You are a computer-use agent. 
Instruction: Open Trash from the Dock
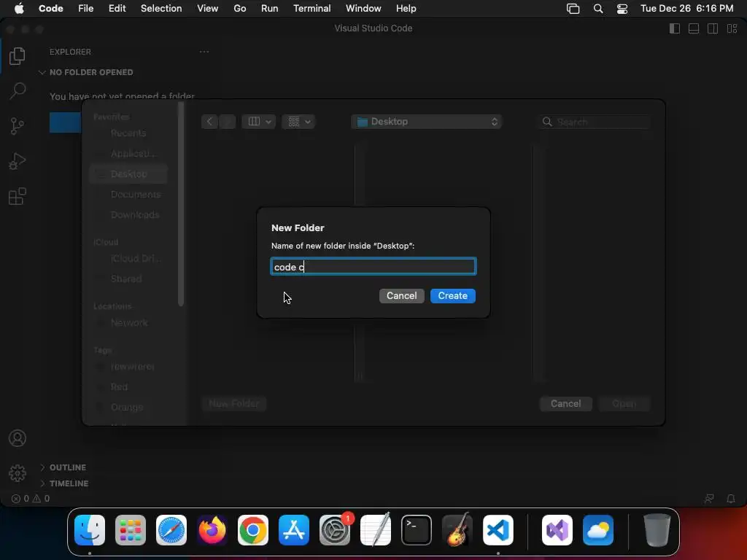[657, 530]
